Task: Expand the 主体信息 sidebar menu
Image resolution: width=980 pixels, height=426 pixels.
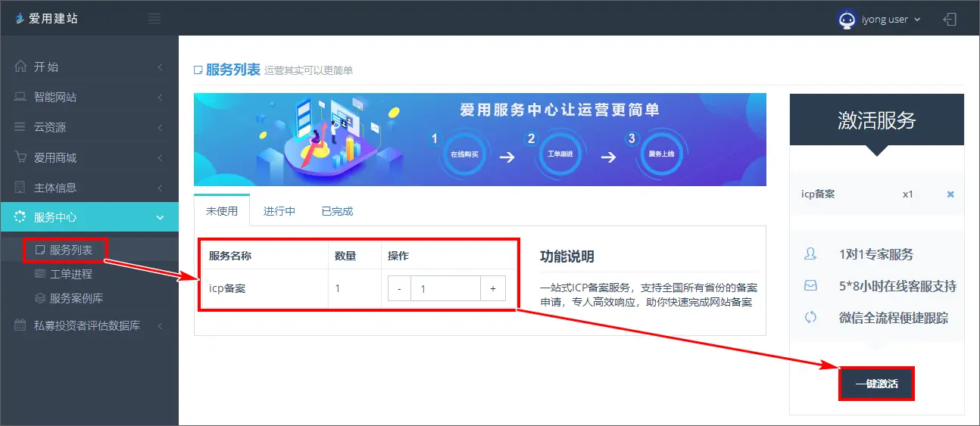Action: click(89, 187)
